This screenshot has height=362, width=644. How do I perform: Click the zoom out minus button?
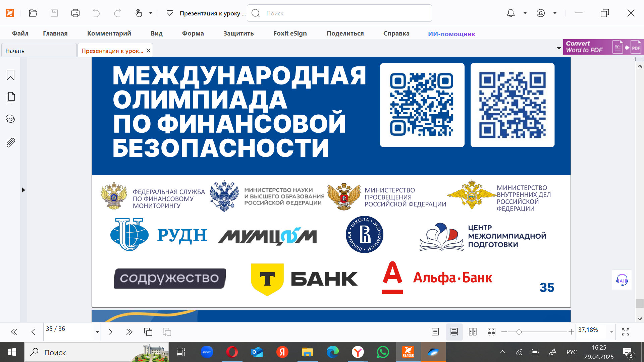(504, 332)
